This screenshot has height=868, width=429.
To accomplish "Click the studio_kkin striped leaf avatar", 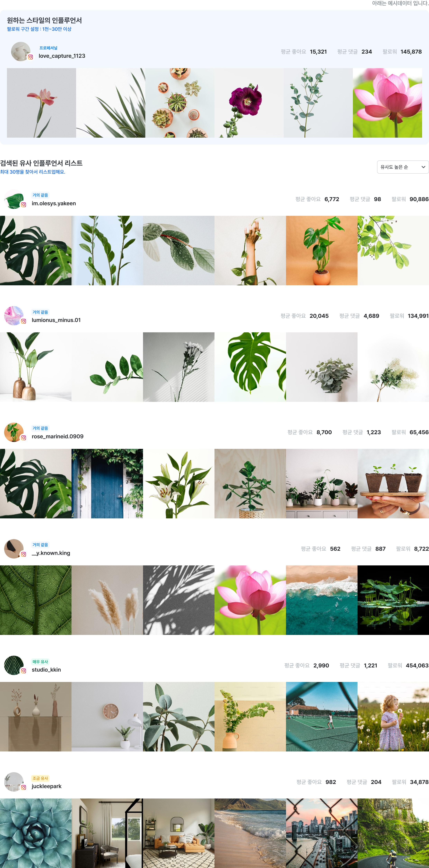I will coord(14,665).
